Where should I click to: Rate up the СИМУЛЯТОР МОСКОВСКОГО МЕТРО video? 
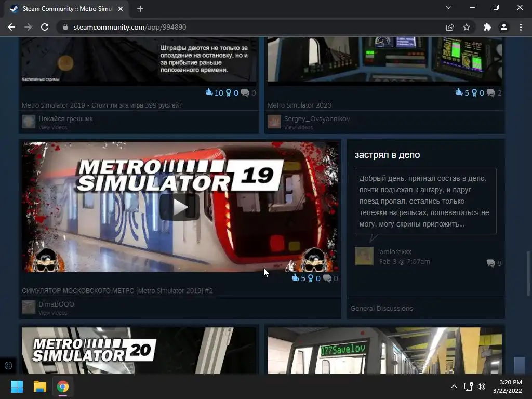(295, 278)
